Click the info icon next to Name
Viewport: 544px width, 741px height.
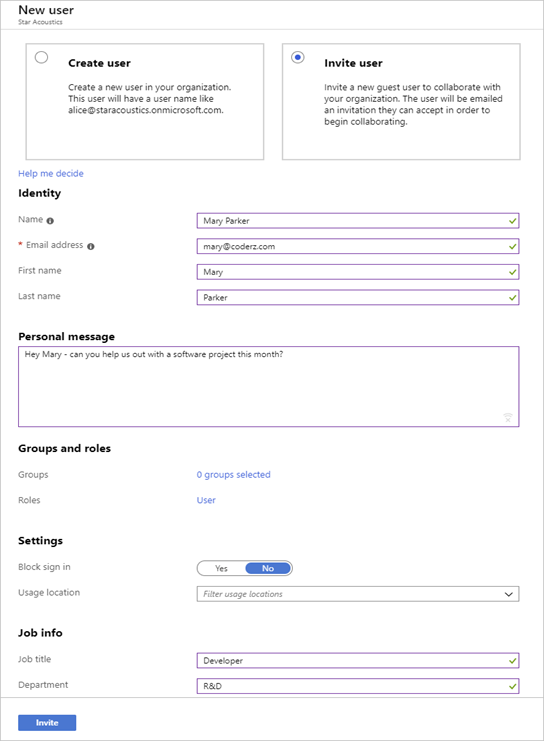click(x=50, y=221)
